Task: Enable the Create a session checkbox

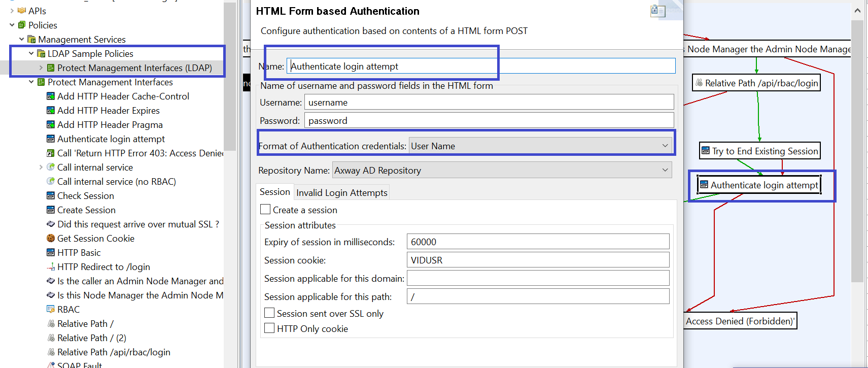Action: click(x=265, y=210)
